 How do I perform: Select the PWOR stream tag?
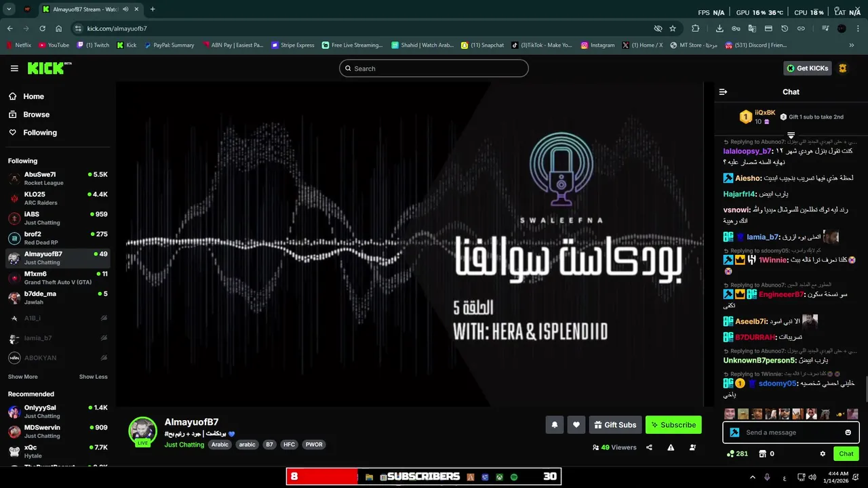click(314, 445)
